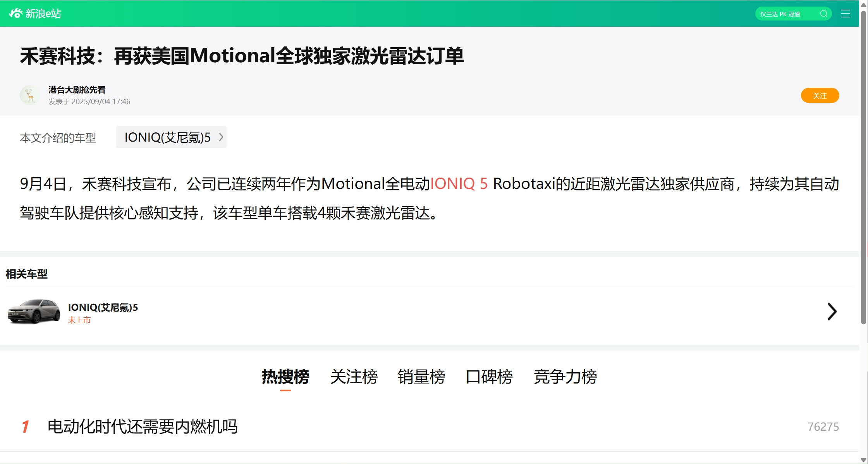Switch to the 关注榜 tab
The image size is (868, 464).
pos(354,377)
